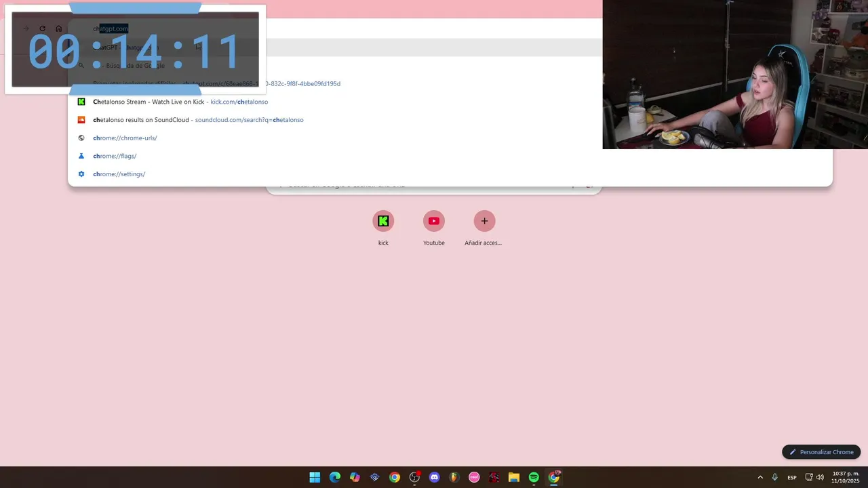Open Spotify from the taskbar
Screen dimensions: 868x488
(x=534, y=477)
